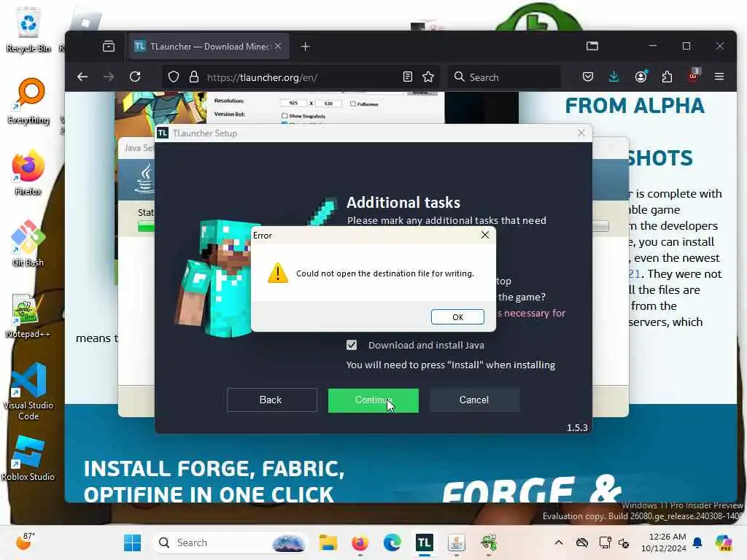Show hidden system tray icons chevron
Image resolution: width=747 pixels, height=560 pixels.
[559, 542]
